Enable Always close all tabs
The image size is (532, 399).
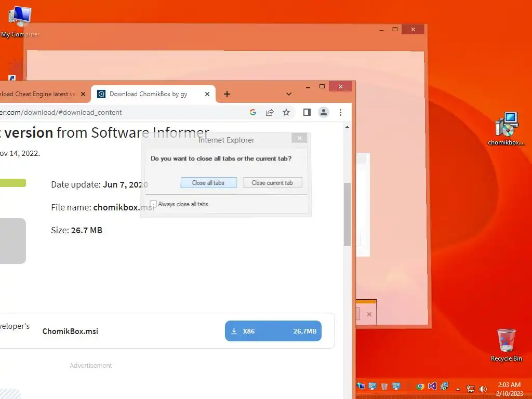pos(153,204)
